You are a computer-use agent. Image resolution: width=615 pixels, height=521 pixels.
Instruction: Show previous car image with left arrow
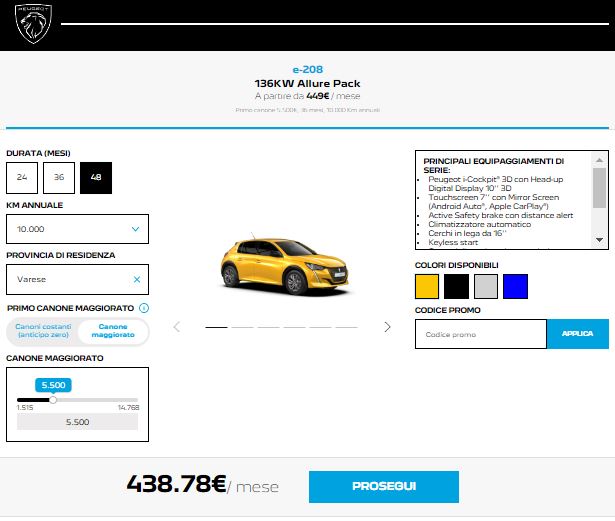(x=177, y=327)
